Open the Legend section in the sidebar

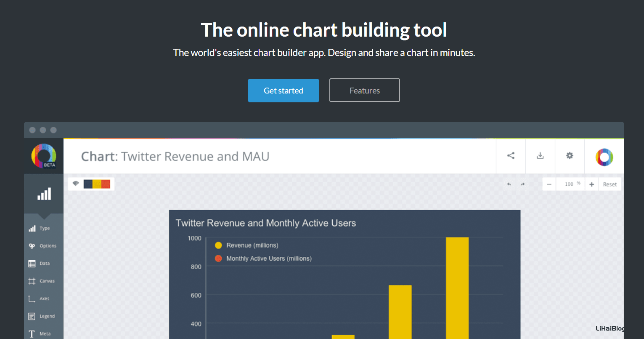point(44,316)
